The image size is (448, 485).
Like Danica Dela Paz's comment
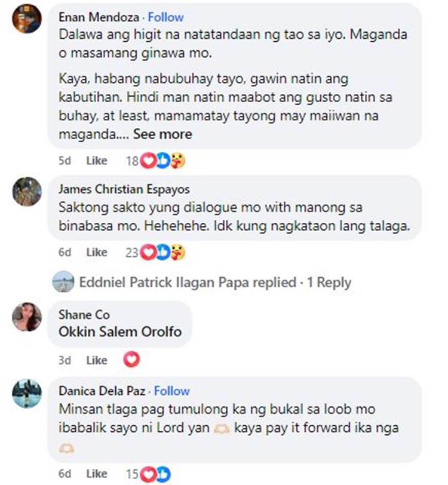97,474
